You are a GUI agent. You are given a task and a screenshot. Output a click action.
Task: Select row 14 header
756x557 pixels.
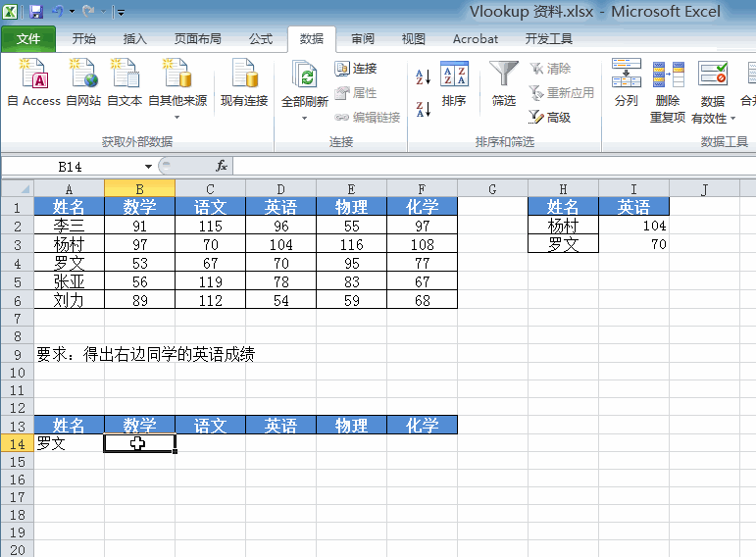(18, 443)
